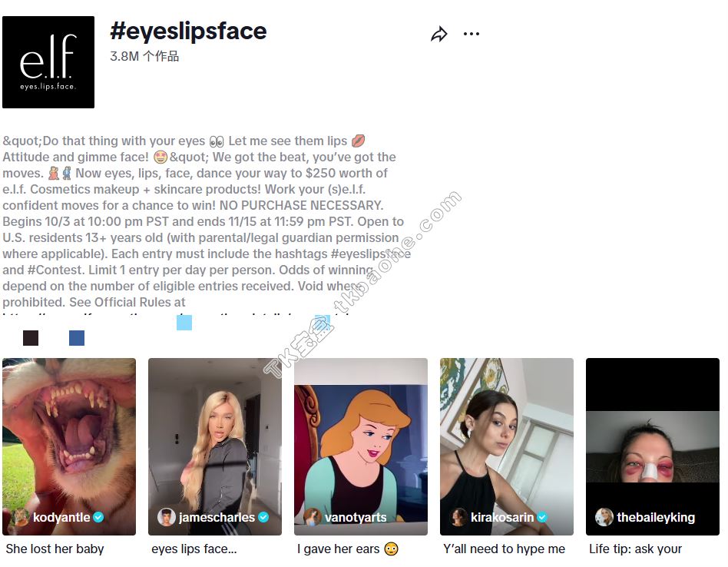Click the light blue square under description
The height and width of the screenshot is (567, 728).
pos(184,322)
